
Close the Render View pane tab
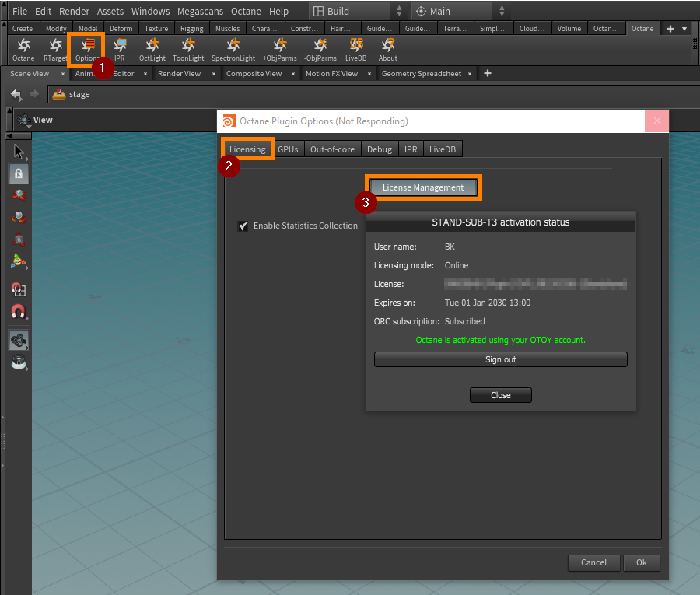(214, 74)
